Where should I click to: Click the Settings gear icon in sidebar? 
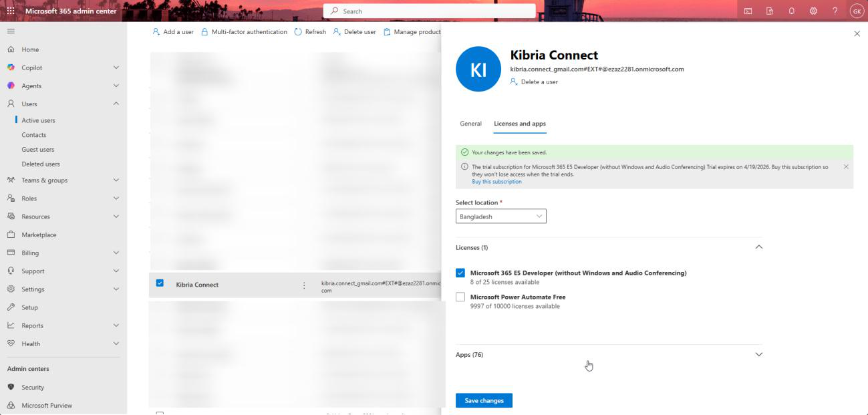[x=11, y=289]
